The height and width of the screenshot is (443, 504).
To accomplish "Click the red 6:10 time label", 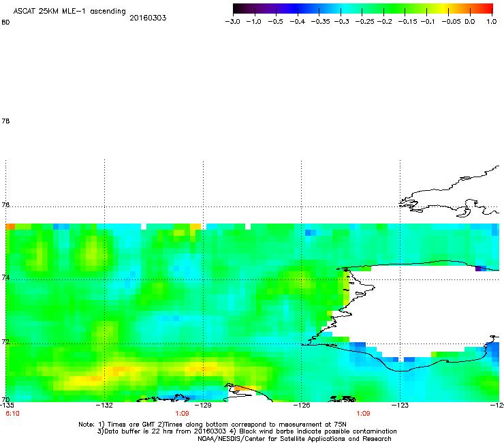I will [12, 414].
